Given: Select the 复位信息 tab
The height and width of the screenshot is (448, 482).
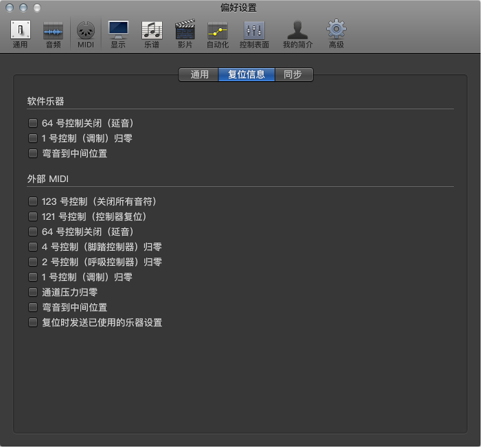Looking at the screenshot, I should pos(246,75).
